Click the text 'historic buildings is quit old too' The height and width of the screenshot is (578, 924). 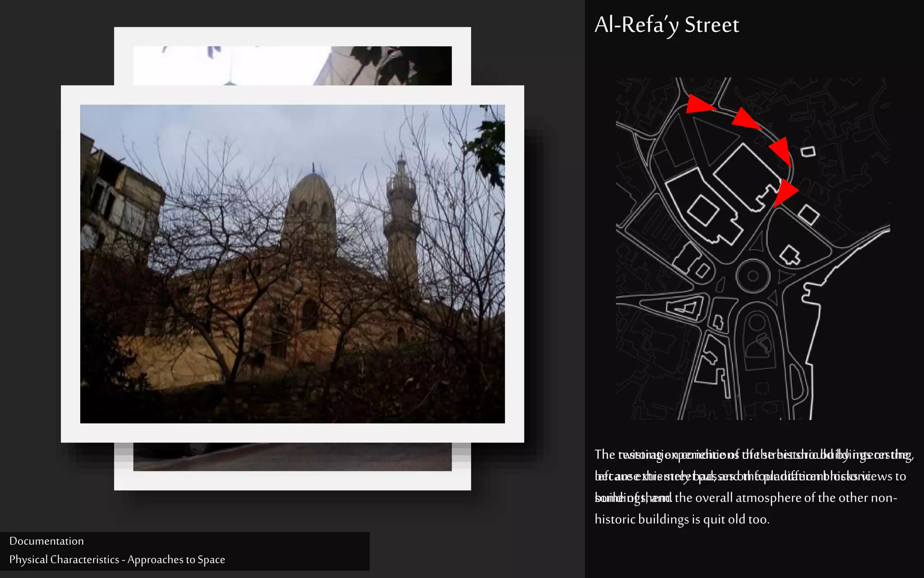tap(682, 519)
